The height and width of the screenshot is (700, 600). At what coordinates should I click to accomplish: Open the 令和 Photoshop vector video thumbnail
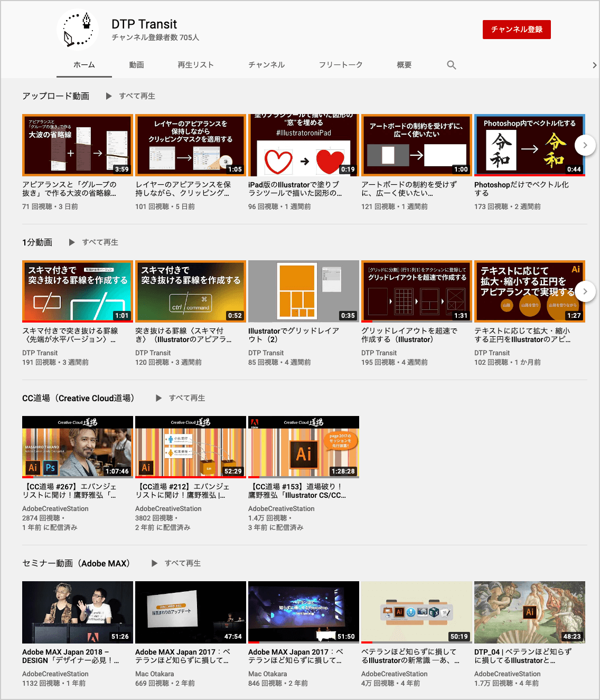529,145
